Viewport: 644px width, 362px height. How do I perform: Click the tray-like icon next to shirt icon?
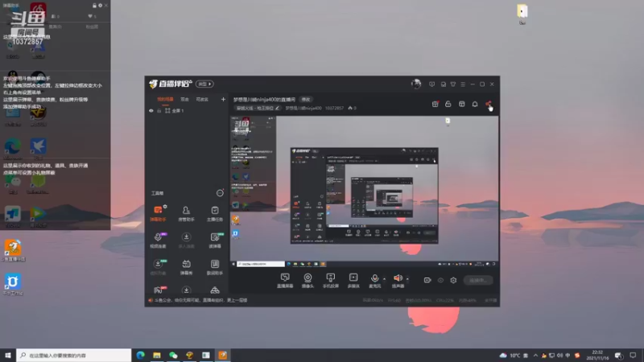(444, 84)
